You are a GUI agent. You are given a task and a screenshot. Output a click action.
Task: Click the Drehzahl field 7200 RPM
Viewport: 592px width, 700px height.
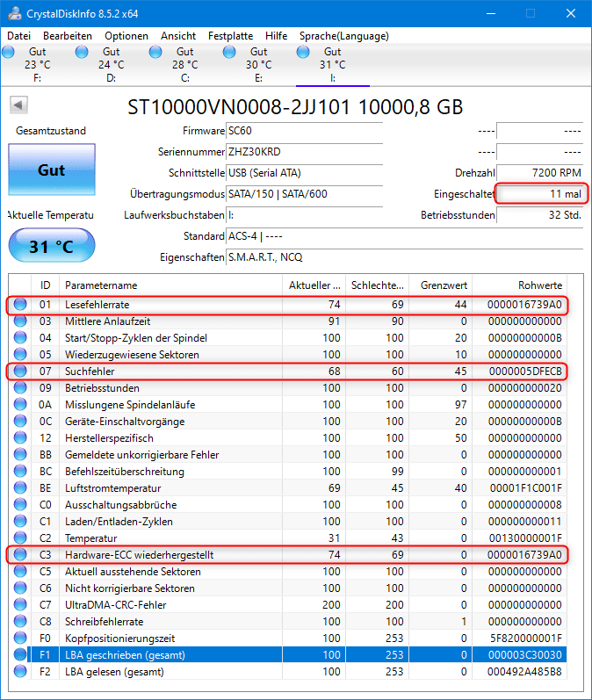coord(540,173)
